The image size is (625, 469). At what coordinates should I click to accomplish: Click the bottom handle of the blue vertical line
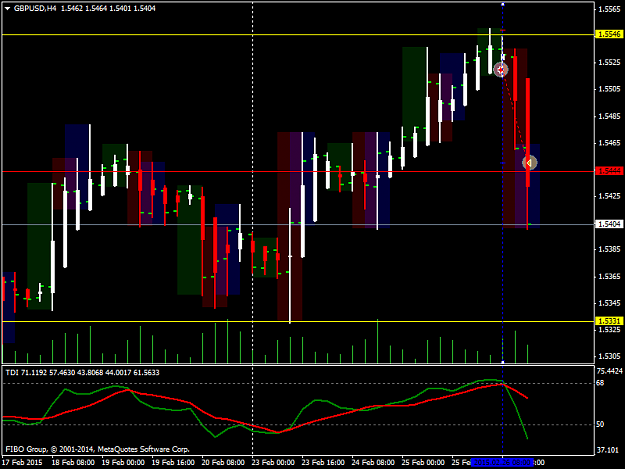click(x=503, y=362)
